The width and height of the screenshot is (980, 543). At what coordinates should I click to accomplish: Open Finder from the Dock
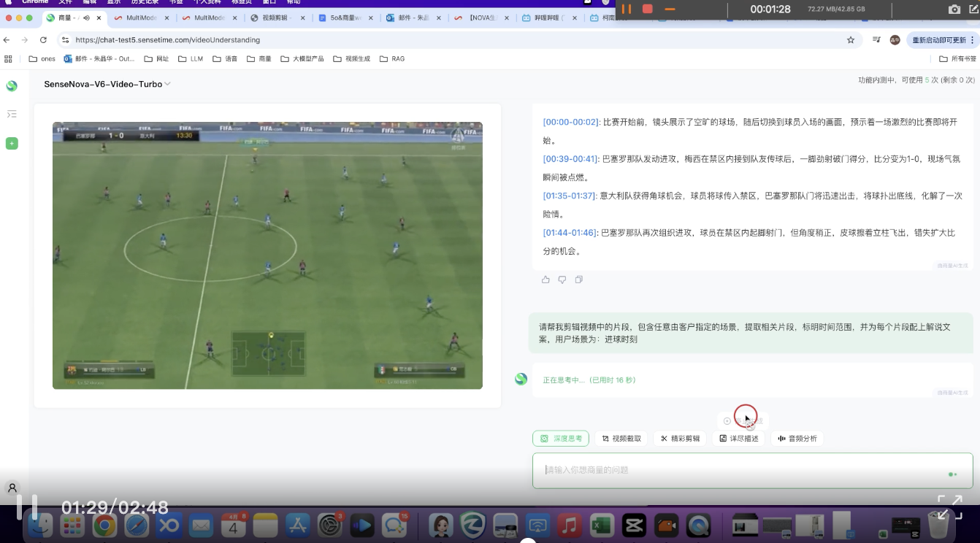39,525
